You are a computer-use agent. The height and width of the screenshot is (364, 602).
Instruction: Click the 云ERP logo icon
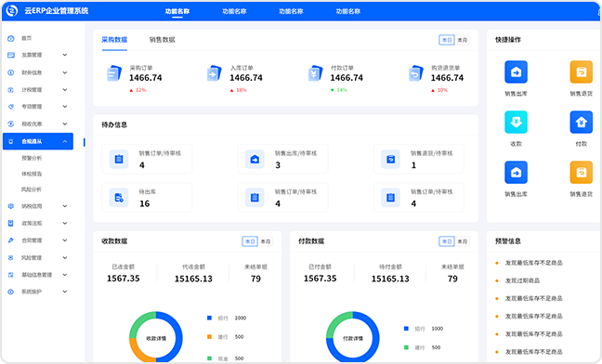pyautogui.click(x=12, y=11)
